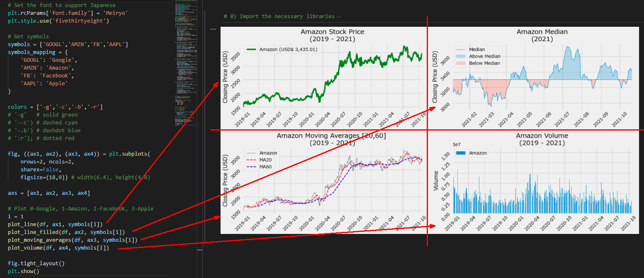Click the axs = [ax1, ax2, ax3, ax4] line
The image size is (644, 278).
coord(49,193)
